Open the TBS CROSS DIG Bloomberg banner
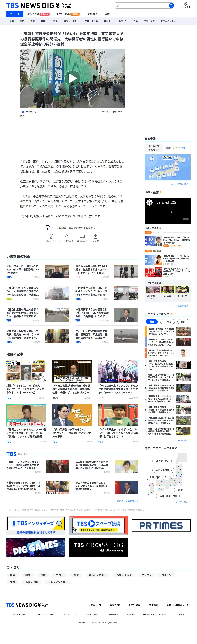The height and width of the screenshot is (644, 197). pyautogui.click(x=98, y=547)
